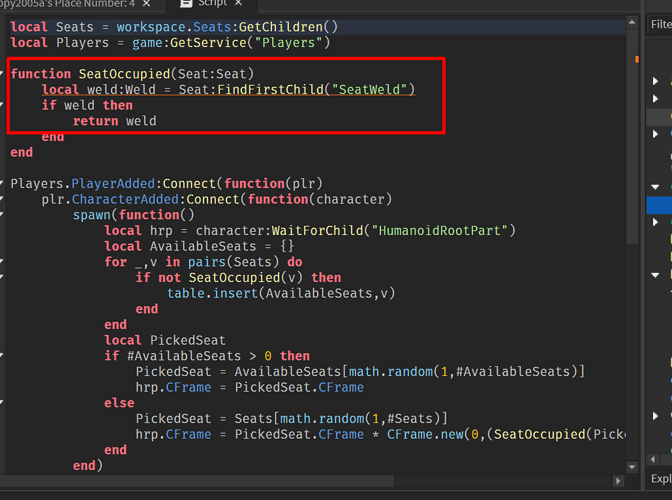672x500 pixels.
Task: Click the 'local PickedSeat' declaration line
Action: click(165, 341)
